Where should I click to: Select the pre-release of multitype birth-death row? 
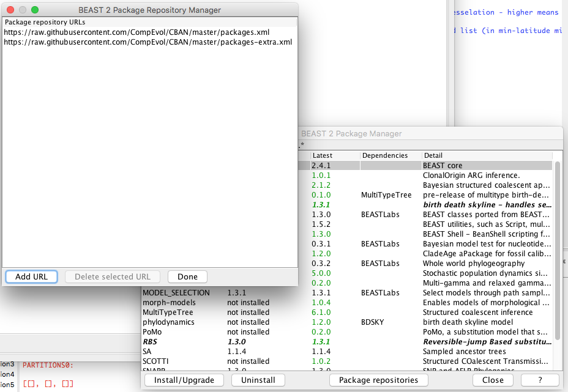tap(425, 194)
